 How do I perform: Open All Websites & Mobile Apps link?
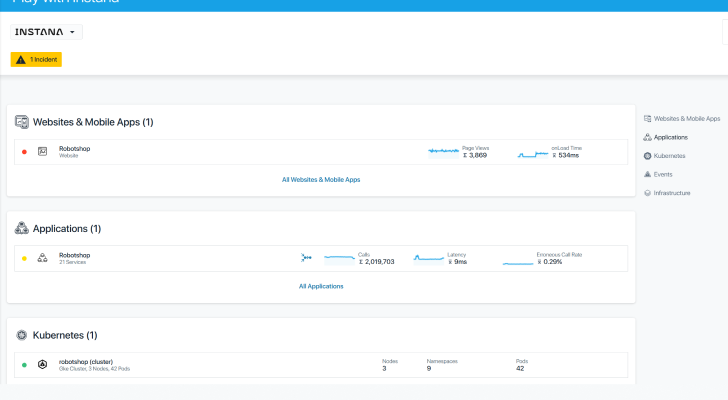321,180
